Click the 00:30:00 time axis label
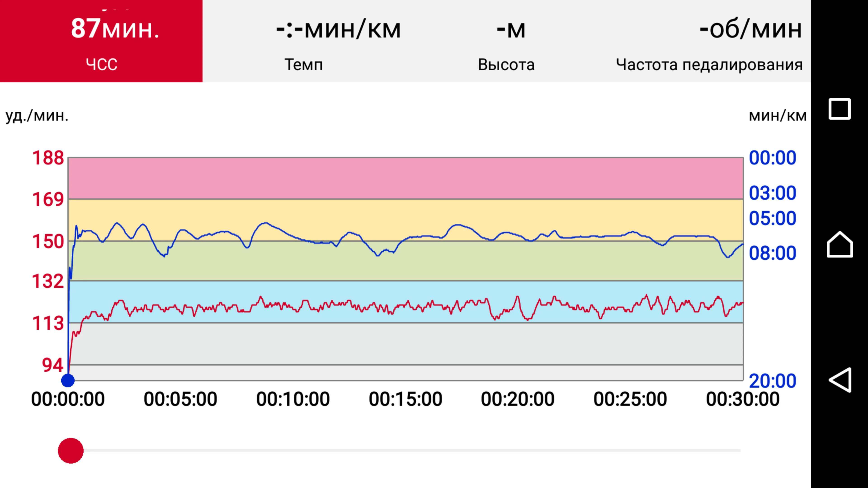 pyautogui.click(x=743, y=399)
